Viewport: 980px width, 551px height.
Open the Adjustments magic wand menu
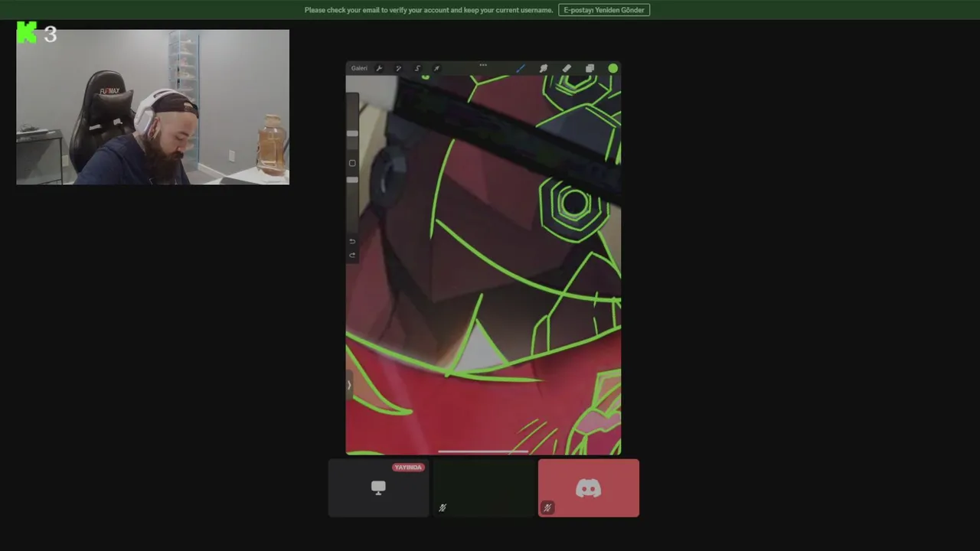pos(398,68)
